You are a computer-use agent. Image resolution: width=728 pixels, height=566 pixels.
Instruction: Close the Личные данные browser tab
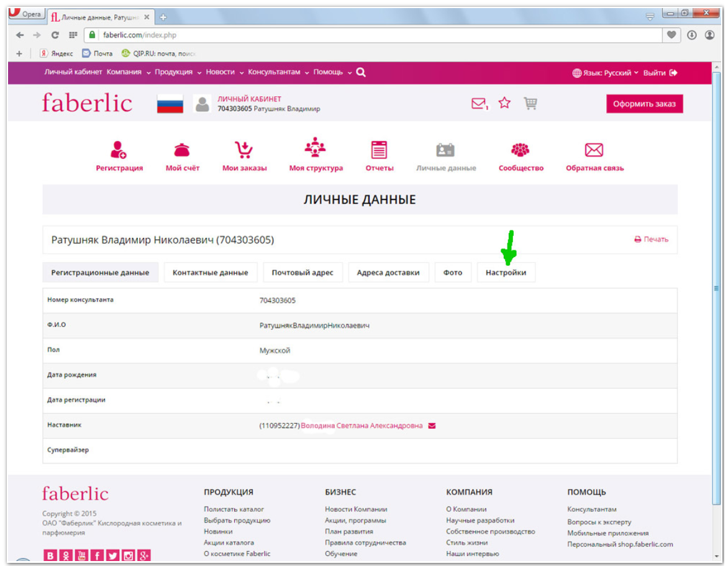click(147, 17)
